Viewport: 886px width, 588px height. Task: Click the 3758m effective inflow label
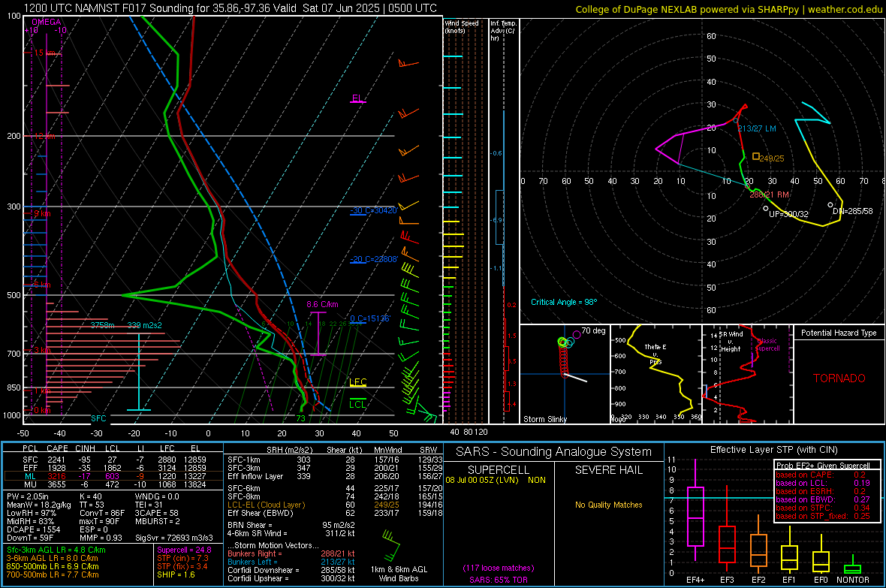[x=102, y=325]
